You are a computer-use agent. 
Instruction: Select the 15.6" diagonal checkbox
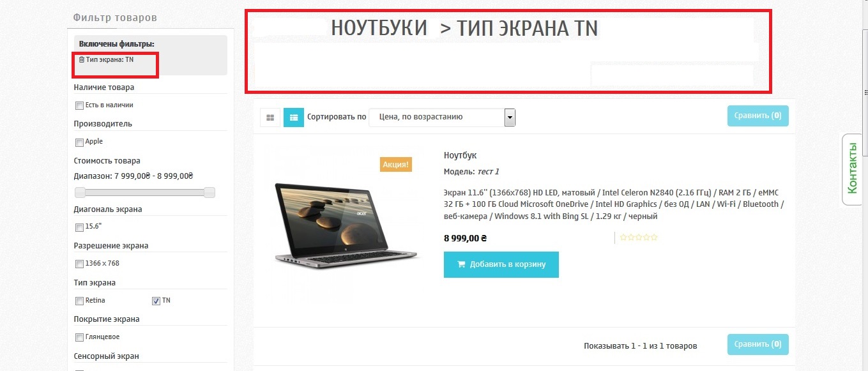coord(80,227)
